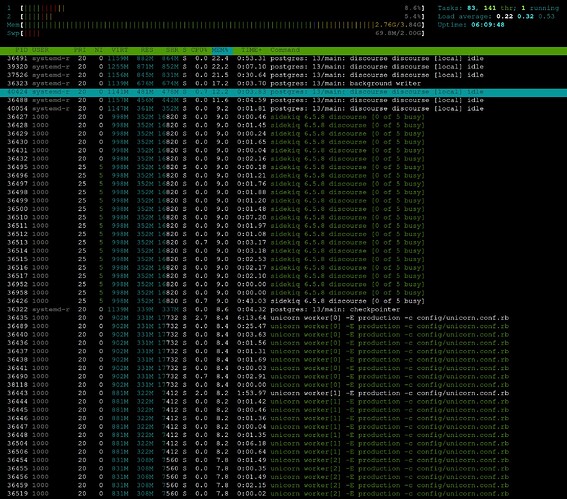Sort by the TIME+ column header
Image resolution: width=567 pixels, height=499 pixels.
[x=252, y=50]
